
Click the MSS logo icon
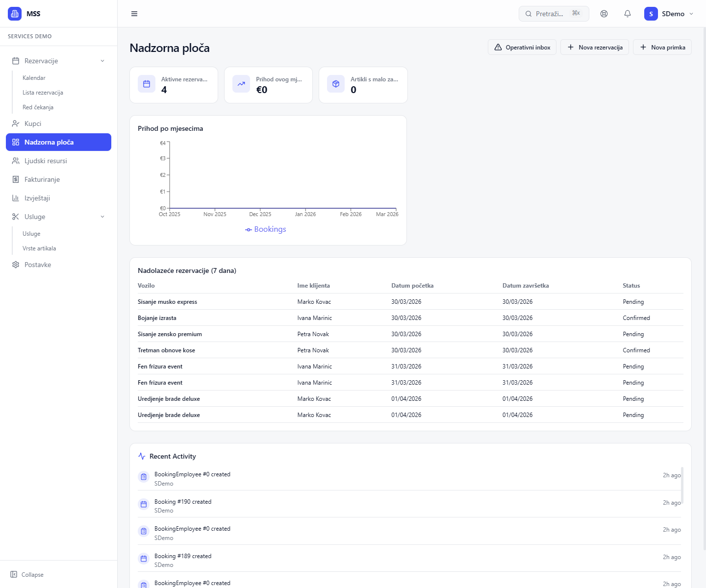point(15,14)
